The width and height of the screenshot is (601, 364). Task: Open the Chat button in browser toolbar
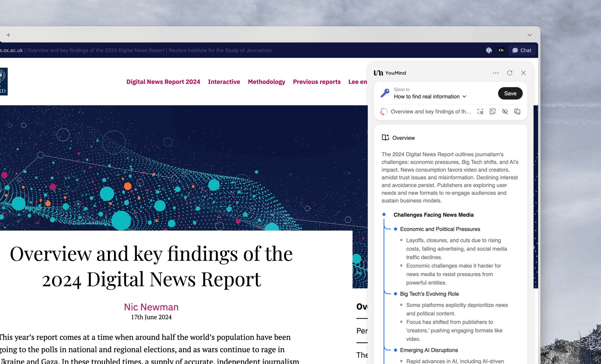pyautogui.click(x=521, y=50)
